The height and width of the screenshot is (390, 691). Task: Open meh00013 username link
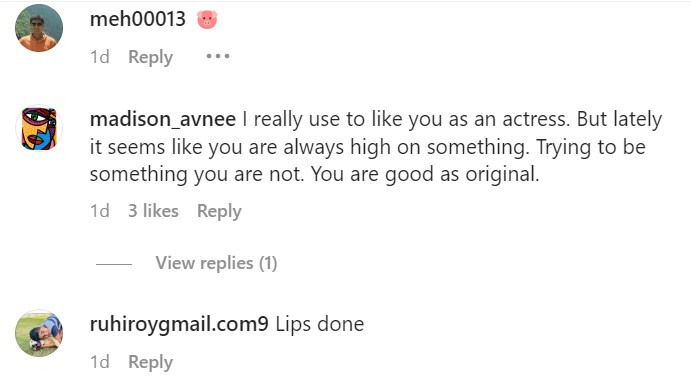coord(137,19)
